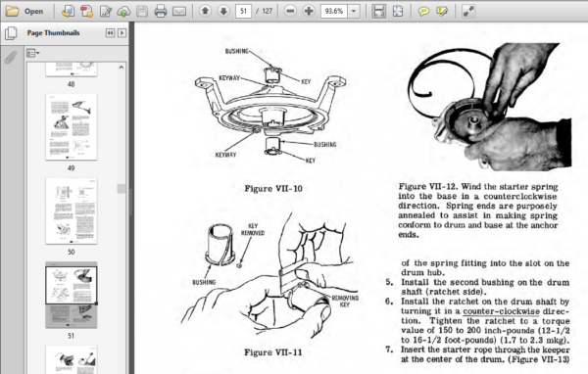Viewport: 588px width, 374px height.
Task: Zoom out with the minus button
Action: 290,11
